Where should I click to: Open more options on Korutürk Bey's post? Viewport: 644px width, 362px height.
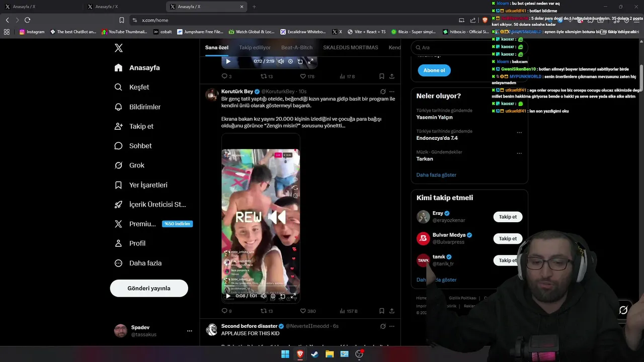[392, 92]
